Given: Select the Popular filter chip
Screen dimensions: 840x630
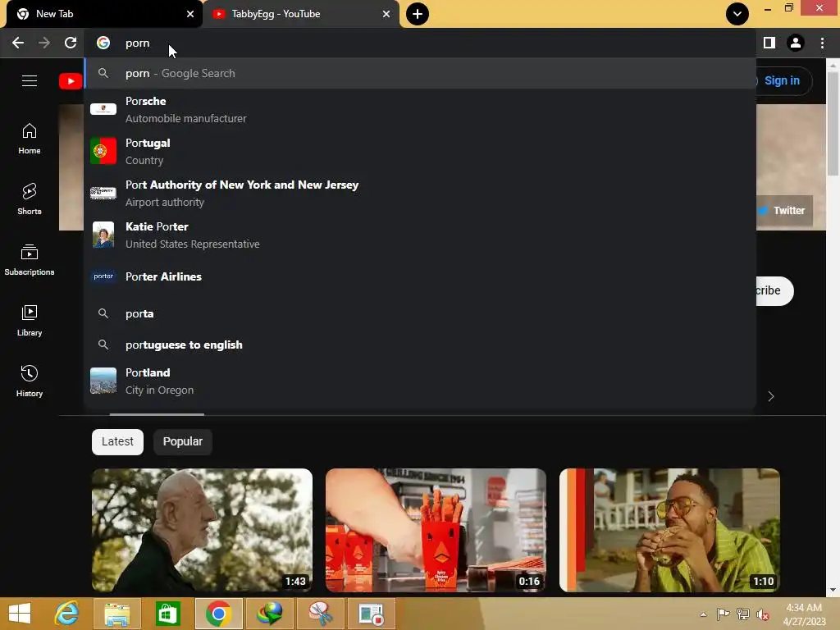Looking at the screenshot, I should tap(183, 442).
